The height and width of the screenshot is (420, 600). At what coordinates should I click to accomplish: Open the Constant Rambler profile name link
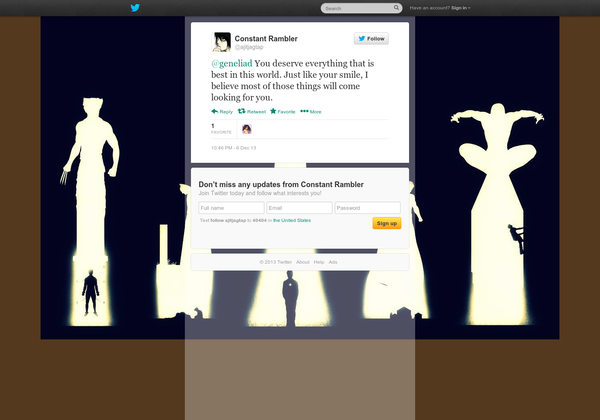266,39
